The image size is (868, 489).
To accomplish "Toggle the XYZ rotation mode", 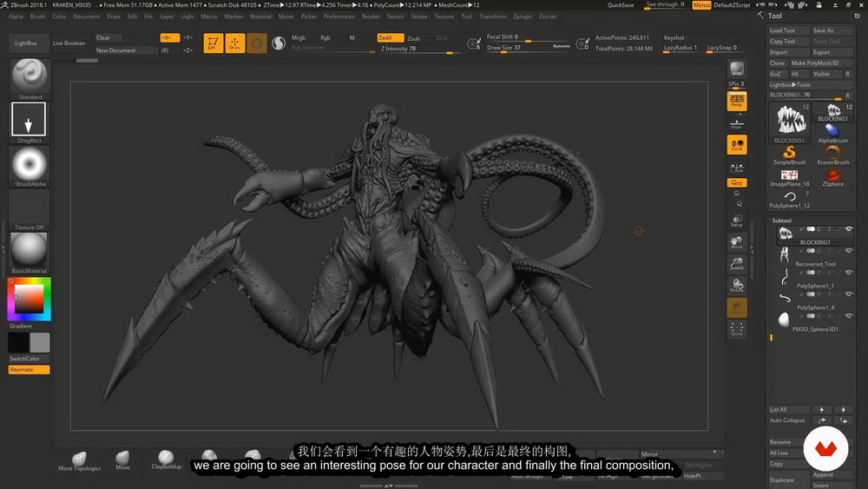I will coord(737,182).
